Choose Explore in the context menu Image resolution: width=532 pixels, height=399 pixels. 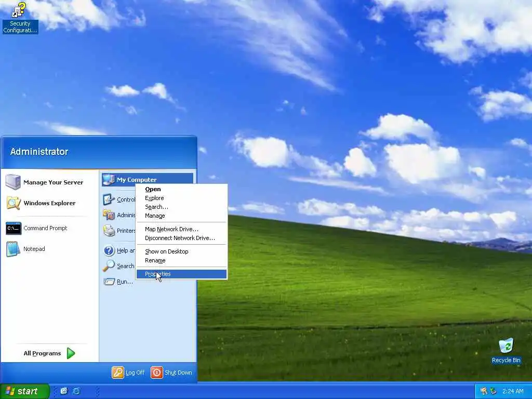(x=181, y=198)
